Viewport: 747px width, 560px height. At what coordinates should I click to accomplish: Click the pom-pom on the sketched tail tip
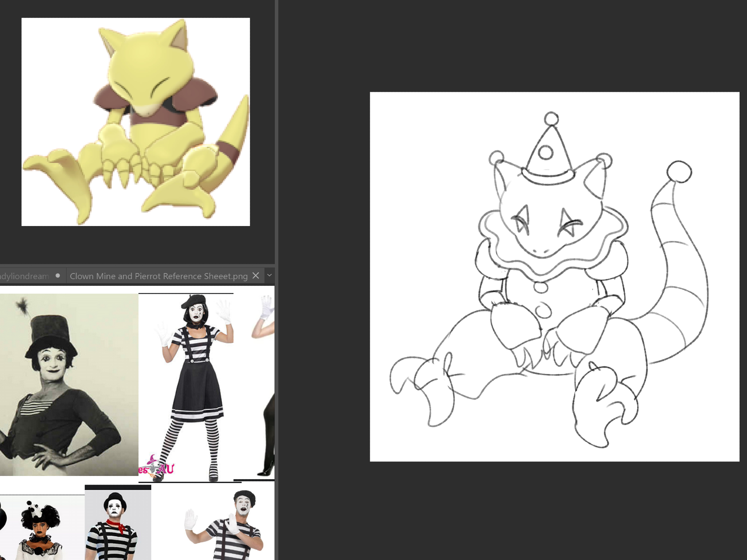click(x=679, y=172)
